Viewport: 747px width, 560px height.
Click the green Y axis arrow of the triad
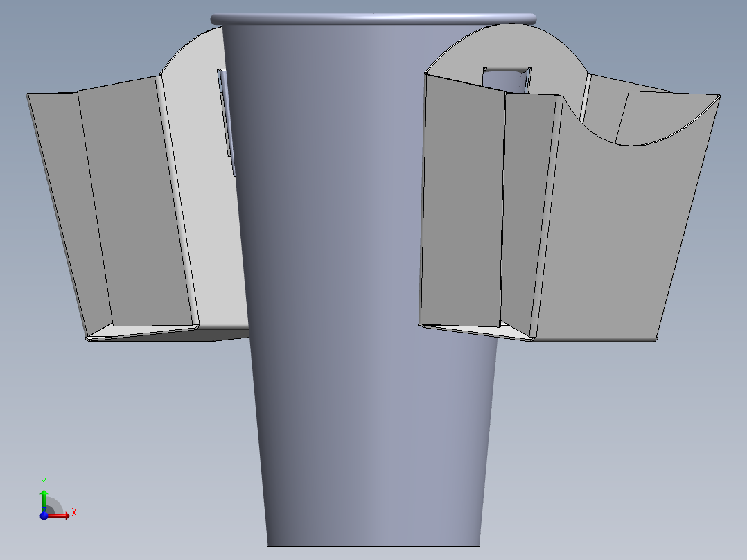point(44,500)
